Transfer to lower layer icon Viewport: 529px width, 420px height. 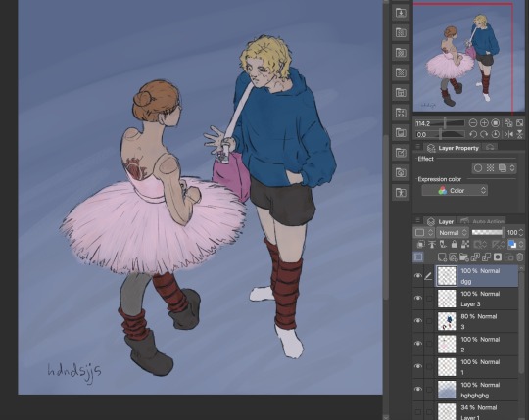click(475, 257)
